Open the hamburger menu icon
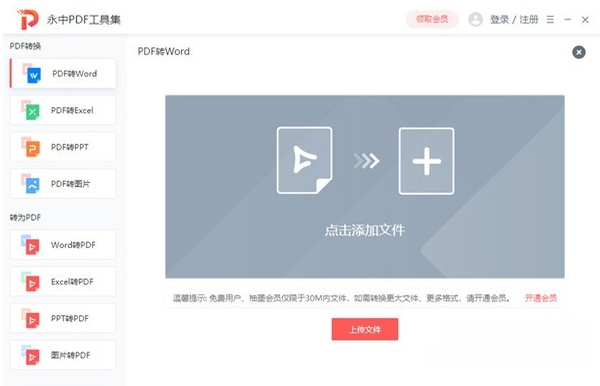Screen dimensions: 600x386 tap(550, 19)
